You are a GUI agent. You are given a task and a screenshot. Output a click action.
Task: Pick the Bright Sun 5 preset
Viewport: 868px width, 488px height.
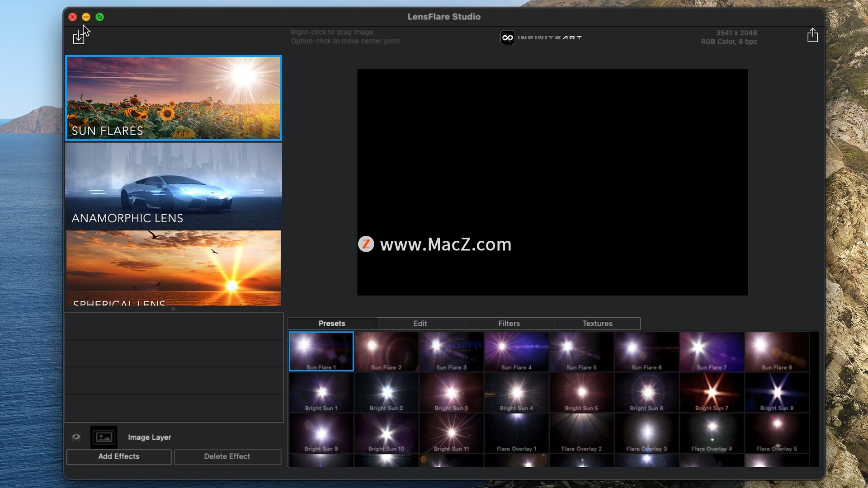pyautogui.click(x=582, y=392)
